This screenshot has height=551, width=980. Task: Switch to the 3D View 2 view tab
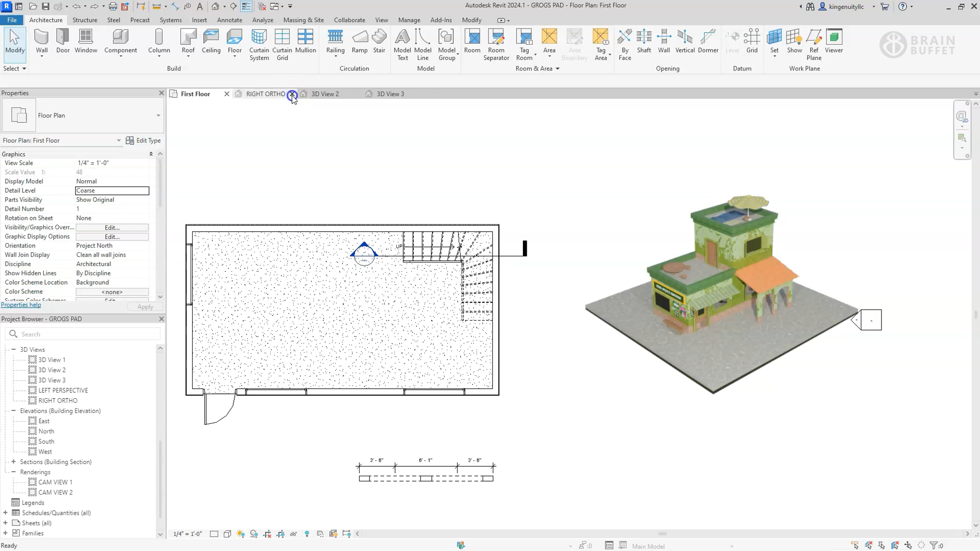point(325,94)
